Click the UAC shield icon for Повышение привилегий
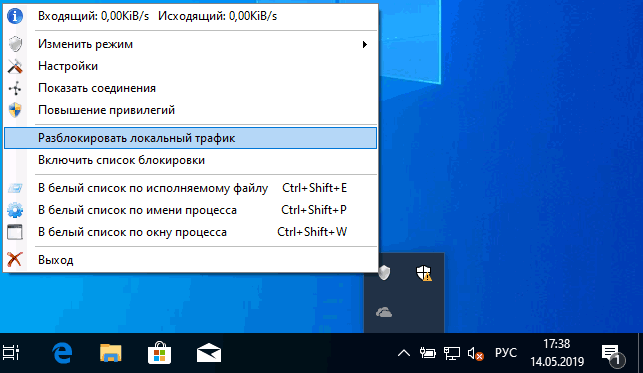 [15, 110]
